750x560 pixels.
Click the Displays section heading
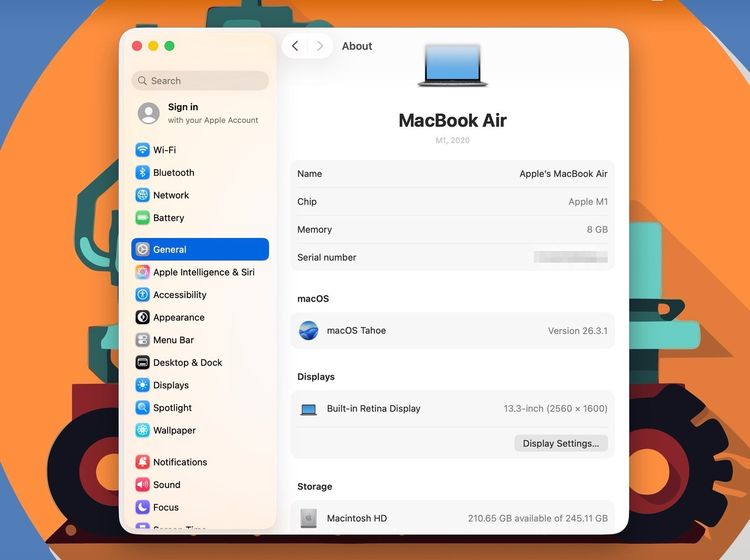[316, 376]
